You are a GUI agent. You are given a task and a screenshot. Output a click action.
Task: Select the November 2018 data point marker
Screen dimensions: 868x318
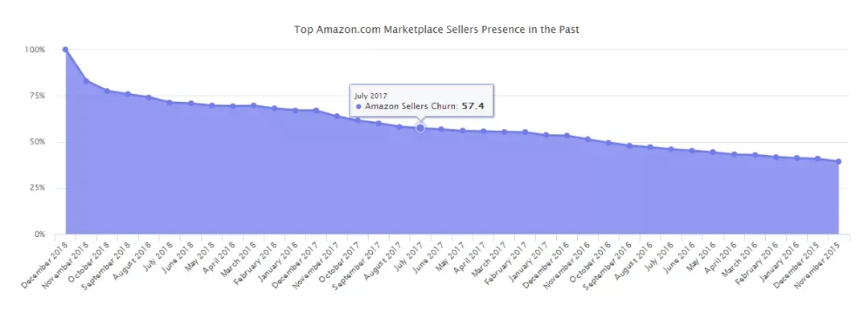[86, 81]
